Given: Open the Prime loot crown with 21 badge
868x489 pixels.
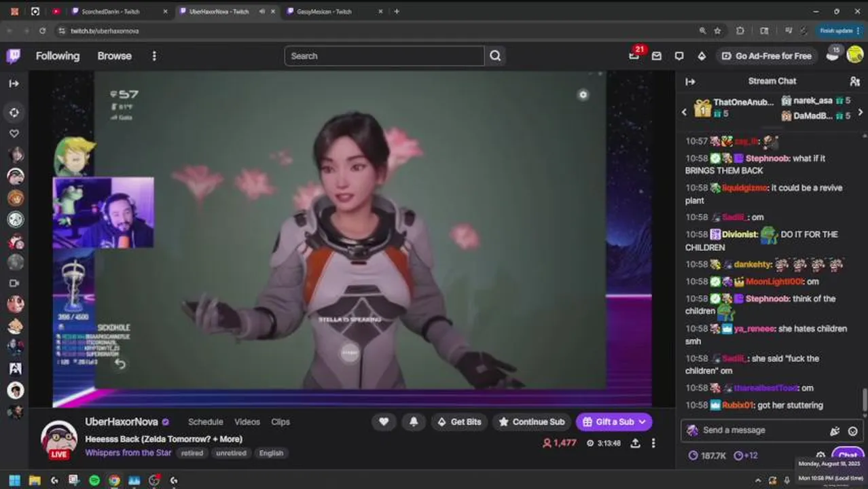Looking at the screenshot, I should [634, 56].
